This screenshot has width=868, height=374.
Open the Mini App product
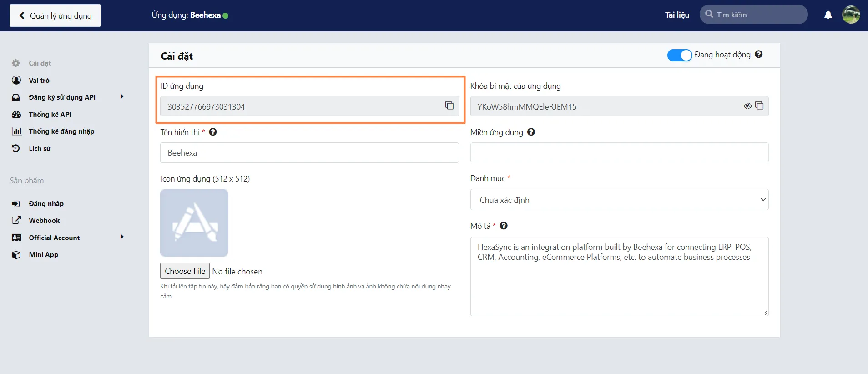click(43, 255)
